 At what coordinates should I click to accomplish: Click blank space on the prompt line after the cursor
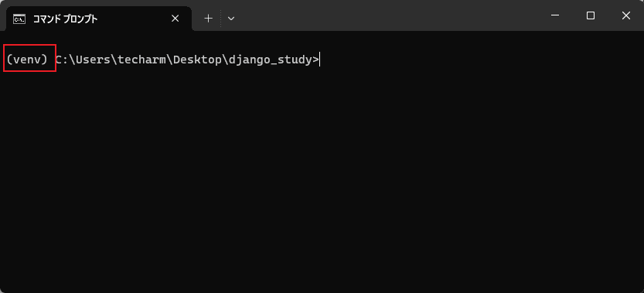click(x=481, y=60)
